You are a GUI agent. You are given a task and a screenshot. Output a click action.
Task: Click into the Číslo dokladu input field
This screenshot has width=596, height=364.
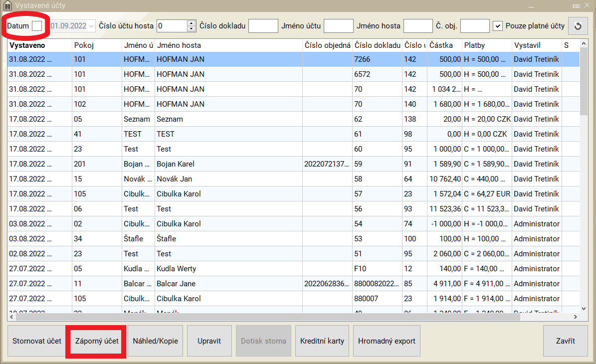[263, 26]
